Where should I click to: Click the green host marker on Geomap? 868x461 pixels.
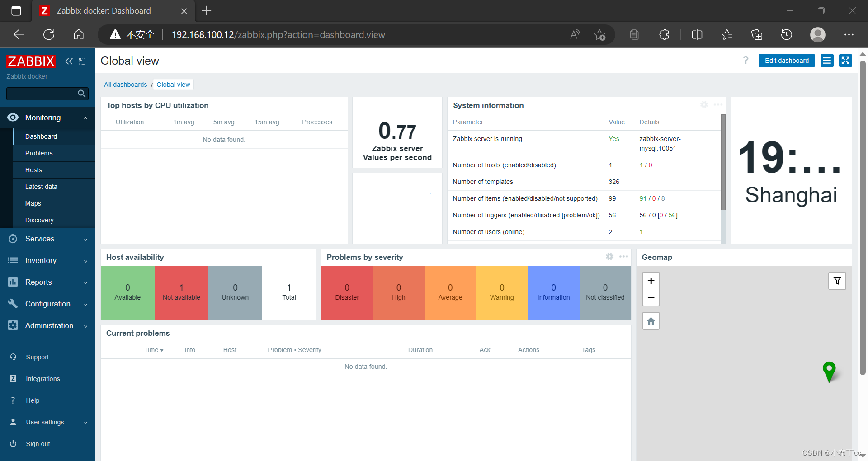tap(829, 372)
